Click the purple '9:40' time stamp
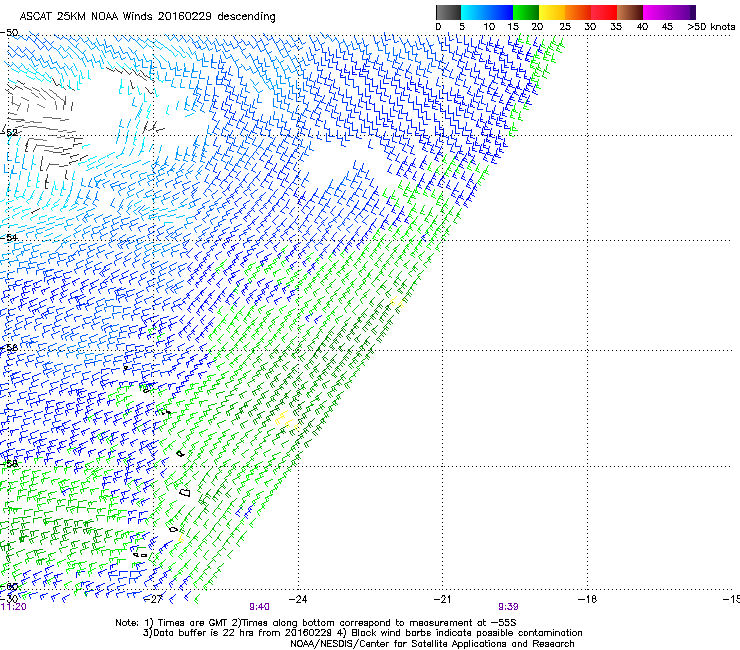 coord(260,607)
